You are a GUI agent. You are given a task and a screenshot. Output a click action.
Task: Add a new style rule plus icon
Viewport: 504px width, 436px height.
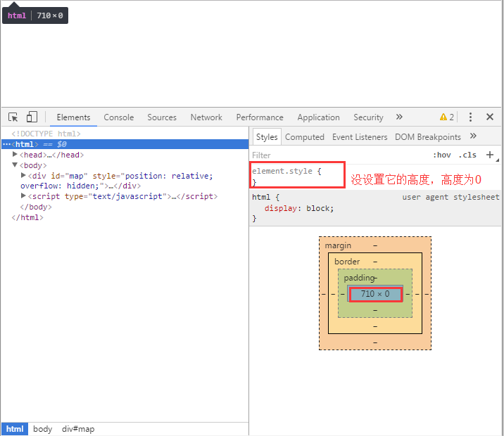point(489,155)
